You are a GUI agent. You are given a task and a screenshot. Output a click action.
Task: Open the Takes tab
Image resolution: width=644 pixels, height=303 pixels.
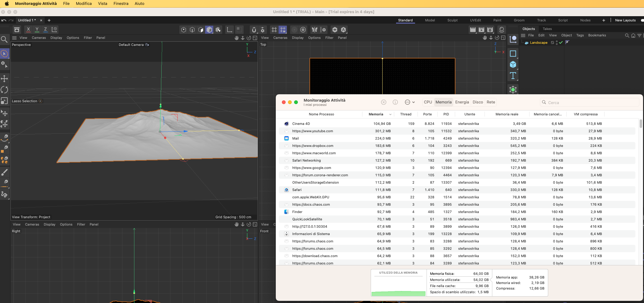547,29
